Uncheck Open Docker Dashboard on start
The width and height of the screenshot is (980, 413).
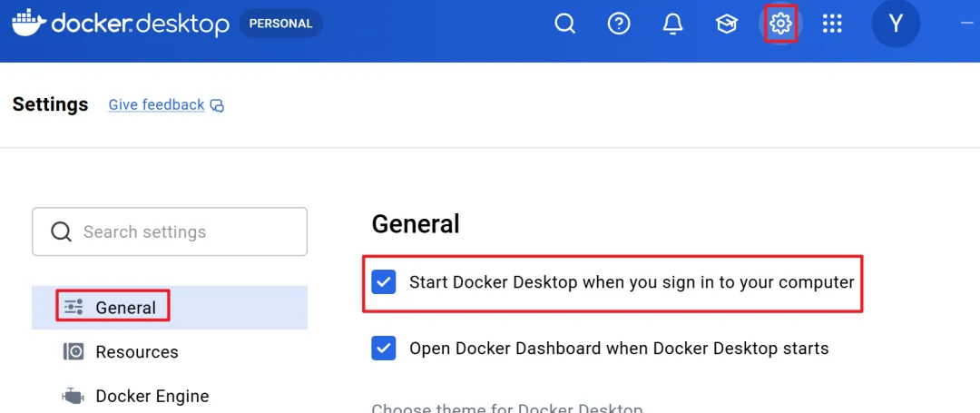click(x=384, y=348)
